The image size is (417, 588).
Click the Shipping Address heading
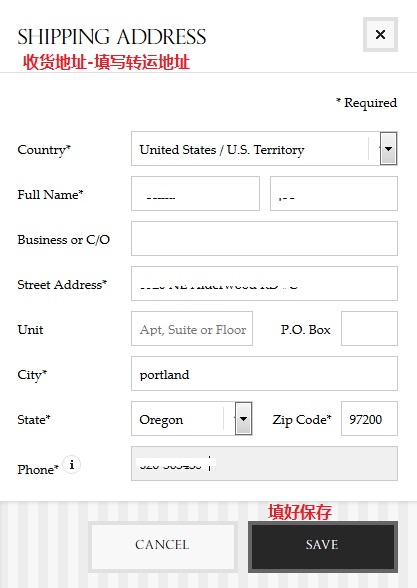[x=112, y=37]
